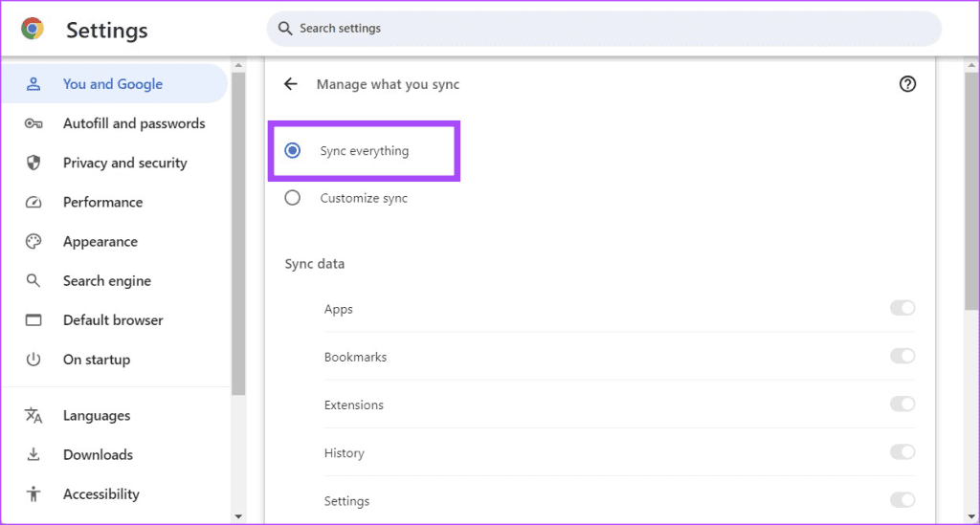Open Accessibility settings
Screen dimensions: 980x525
click(x=116, y=493)
